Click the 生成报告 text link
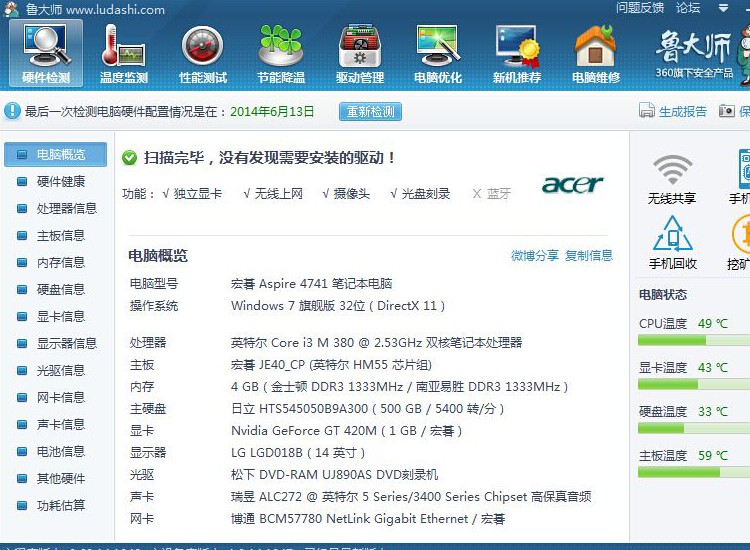 [683, 111]
